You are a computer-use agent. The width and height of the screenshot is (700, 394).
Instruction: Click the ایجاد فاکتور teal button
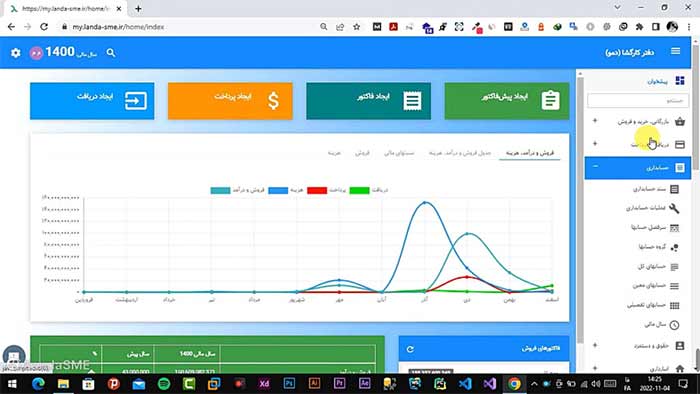[x=369, y=101]
